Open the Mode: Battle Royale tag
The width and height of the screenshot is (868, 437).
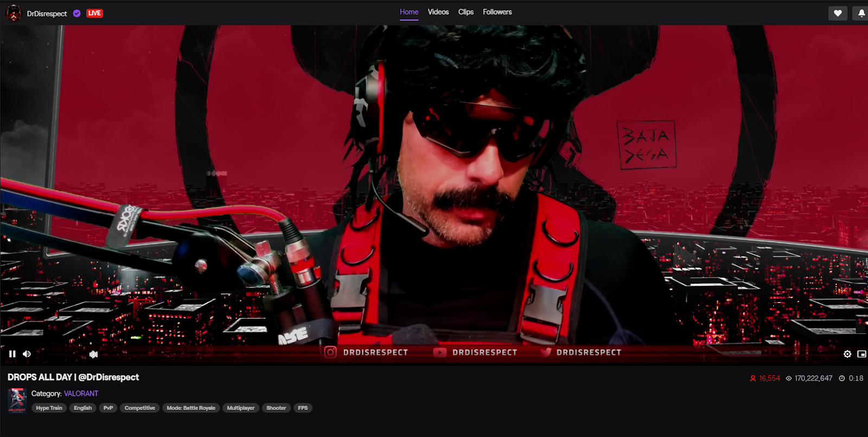tap(191, 408)
